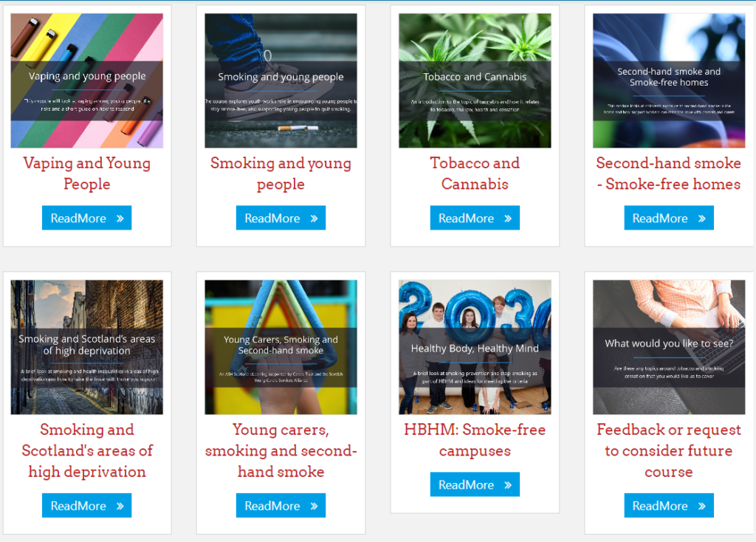Click the graffiti alley deprivation thumbnail
Viewport: 756px width, 542px height.
coord(87,347)
